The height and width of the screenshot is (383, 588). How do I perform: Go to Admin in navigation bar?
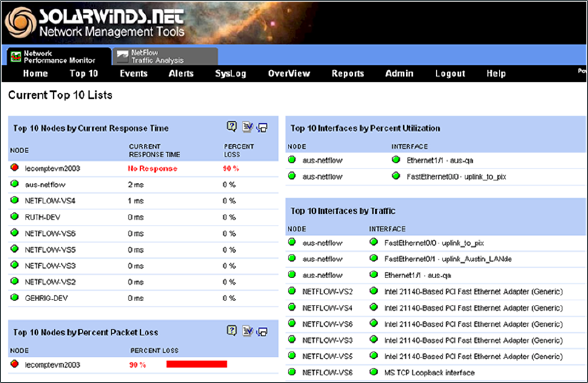(x=399, y=73)
